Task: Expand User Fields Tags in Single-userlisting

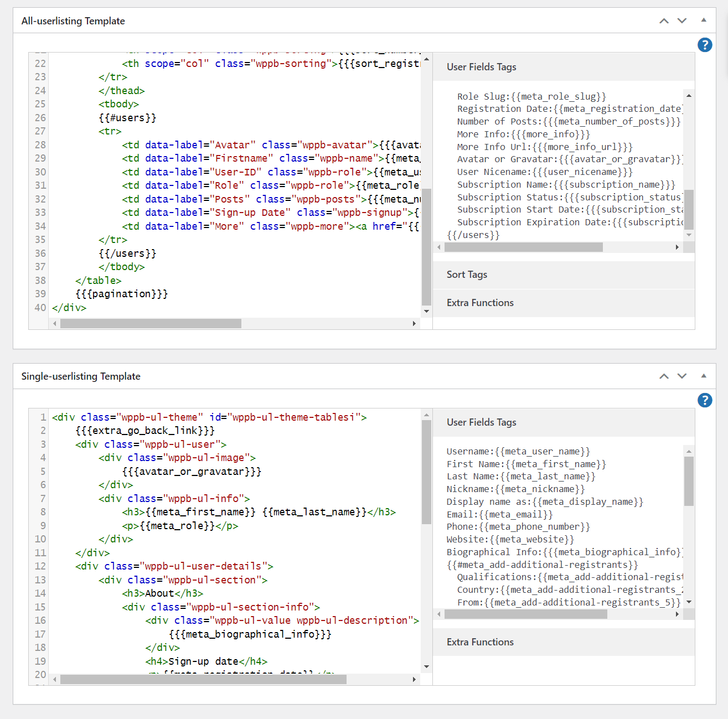Action: click(x=564, y=422)
